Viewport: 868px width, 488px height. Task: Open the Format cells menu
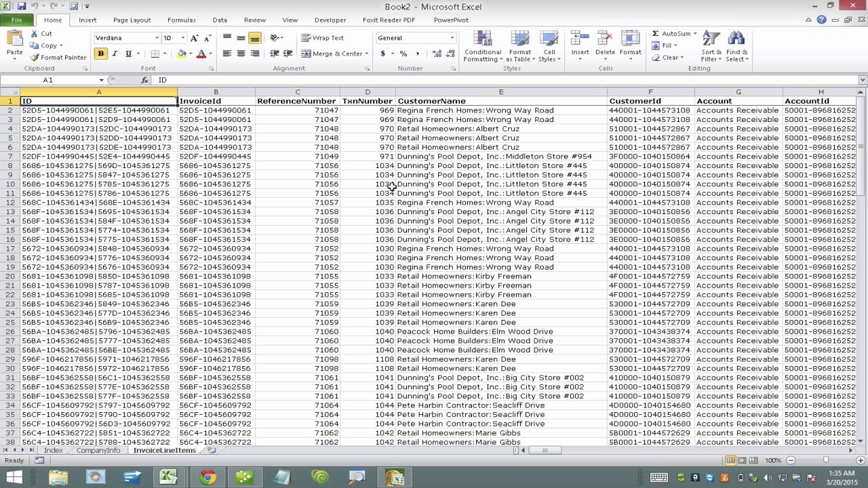pyautogui.click(x=630, y=46)
